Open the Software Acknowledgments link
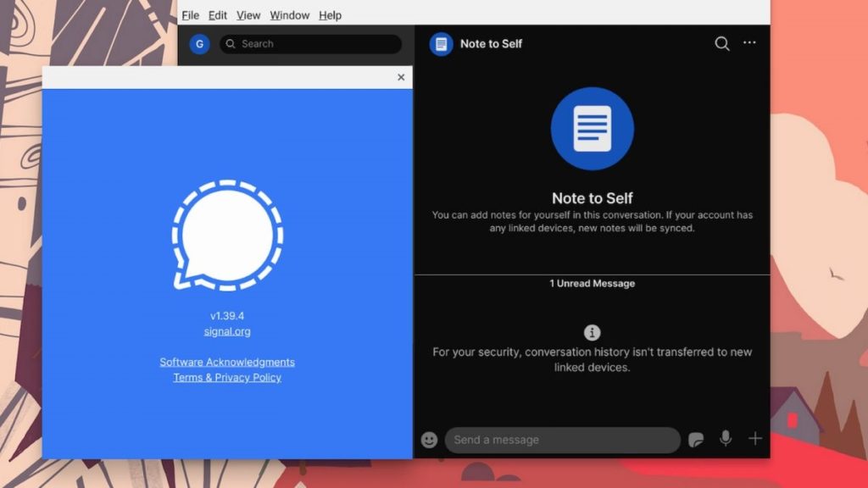Viewport: 868px width, 488px height. pos(227,362)
